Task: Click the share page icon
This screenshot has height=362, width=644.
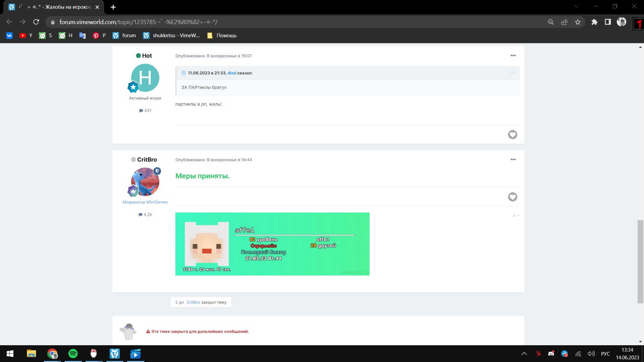Action: [564, 22]
